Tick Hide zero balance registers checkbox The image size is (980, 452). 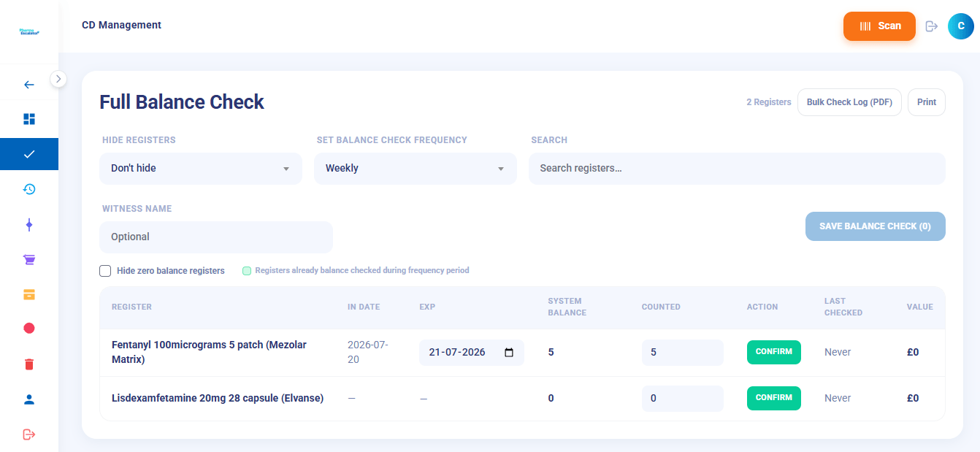point(105,271)
